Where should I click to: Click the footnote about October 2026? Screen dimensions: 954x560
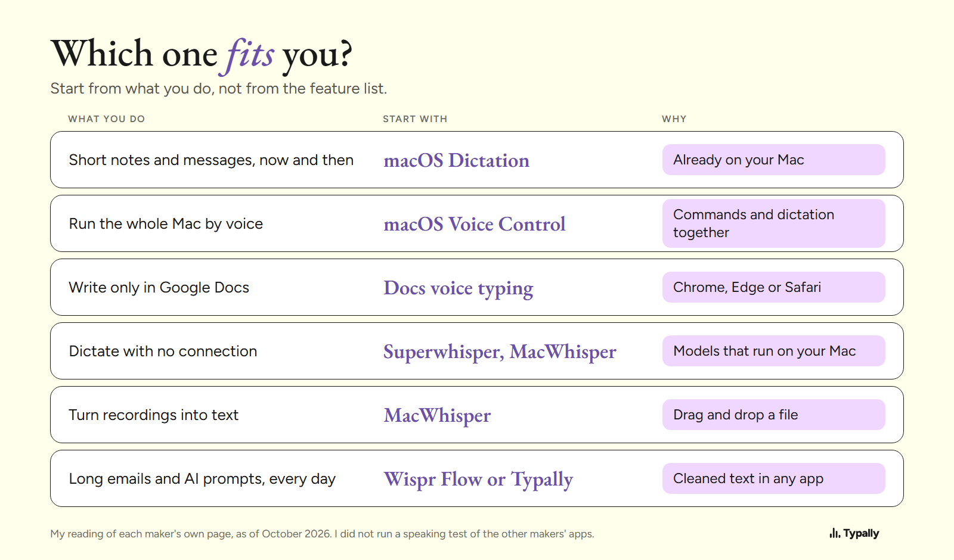pos(322,534)
